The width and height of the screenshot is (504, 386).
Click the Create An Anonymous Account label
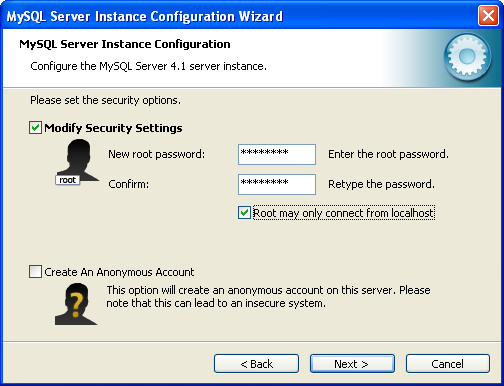(x=119, y=272)
